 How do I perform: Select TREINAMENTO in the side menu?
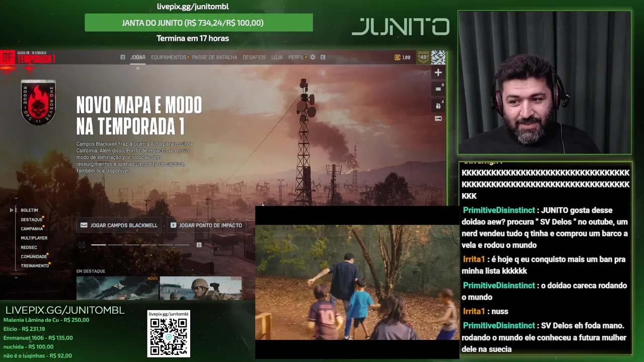pos(35,265)
